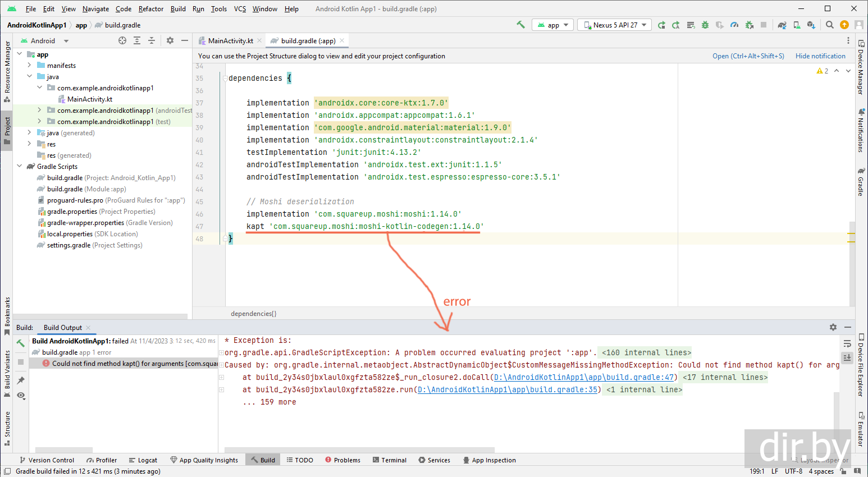868x477 pixels.
Task: Pin the Build Output tab
Action: pyautogui.click(x=21, y=380)
